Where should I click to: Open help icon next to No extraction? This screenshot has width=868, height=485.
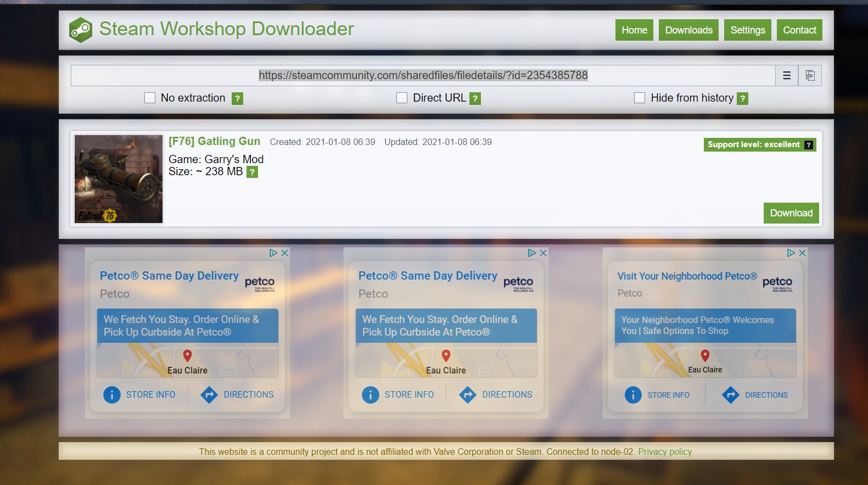point(237,98)
